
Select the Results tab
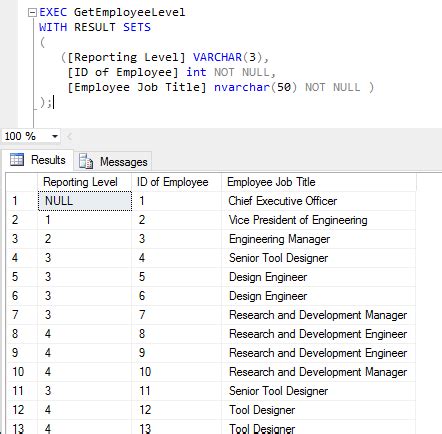click(x=38, y=160)
